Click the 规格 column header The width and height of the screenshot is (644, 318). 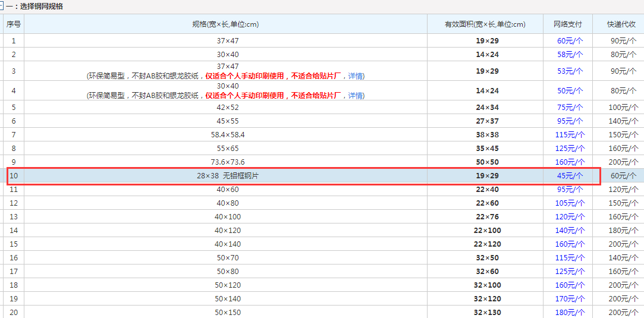[225, 24]
